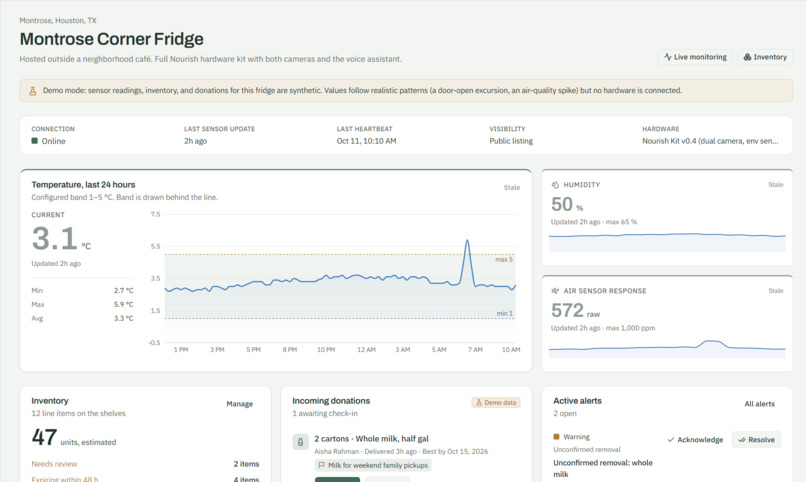Image resolution: width=806 pixels, height=482 pixels.
Task: Click the Demo data flask icon
Action: click(479, 403)
